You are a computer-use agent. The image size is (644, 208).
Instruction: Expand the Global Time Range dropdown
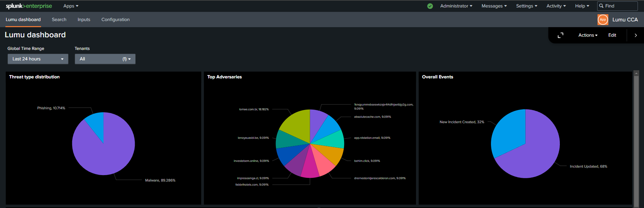[38, 59]
